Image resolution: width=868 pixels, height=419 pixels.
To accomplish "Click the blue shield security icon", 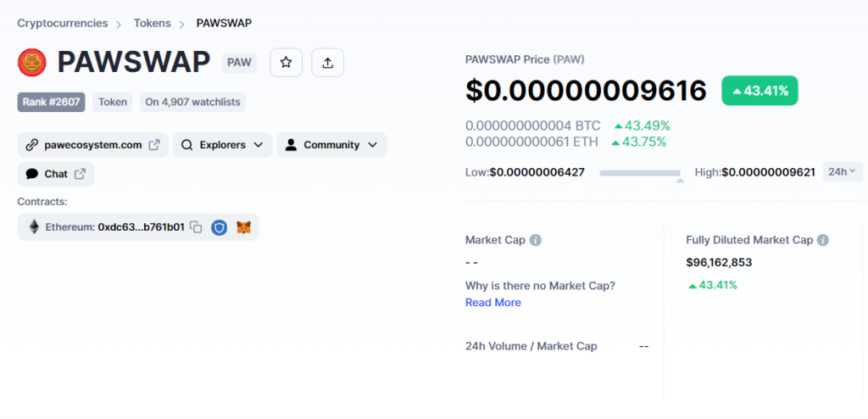I will pyautogui.click(x=220, y=227).
